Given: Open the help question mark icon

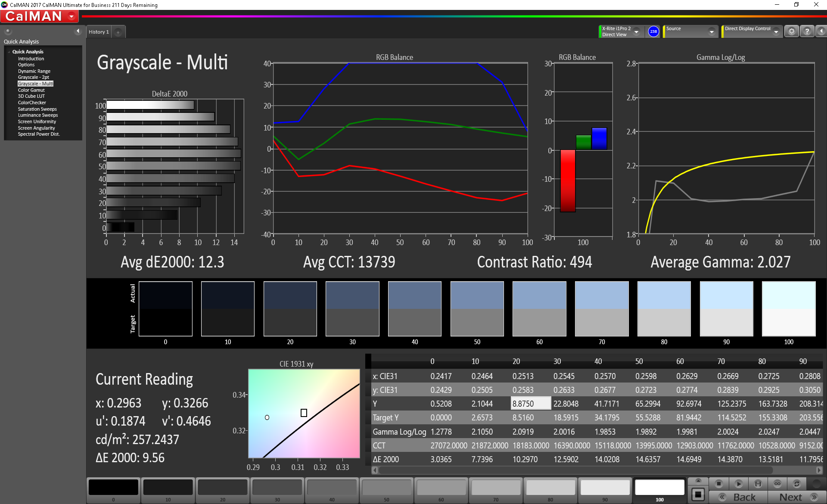Looking at the screenshot, I should click(x=807, y=31).
